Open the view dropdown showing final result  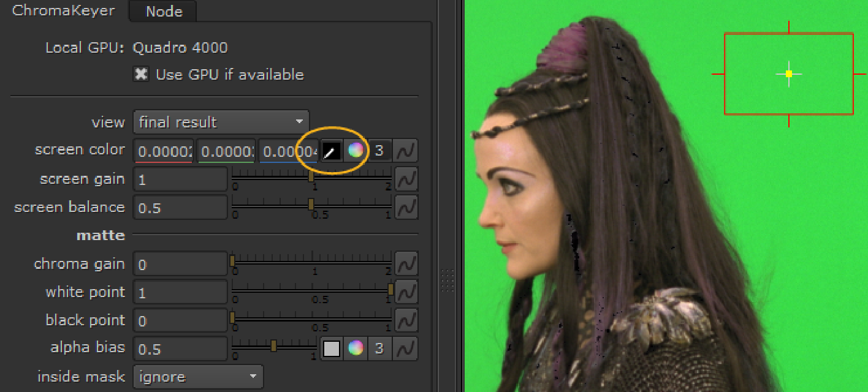pos(221,122)
